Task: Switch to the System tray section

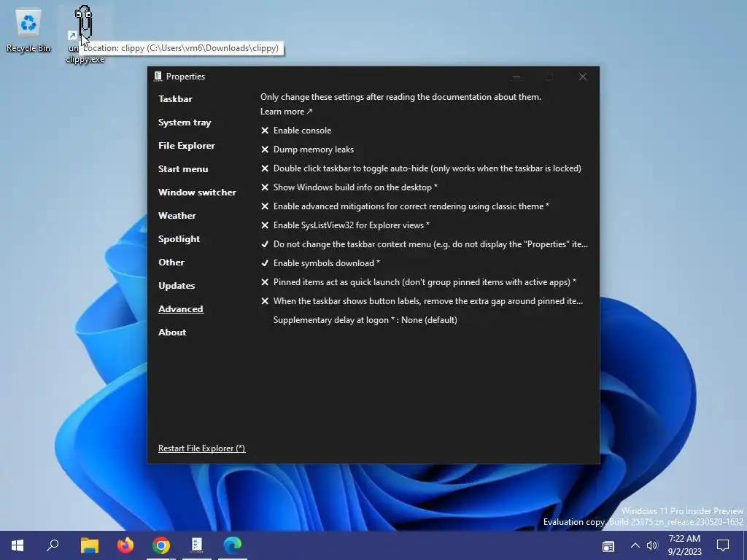Action: coord(185,122)
